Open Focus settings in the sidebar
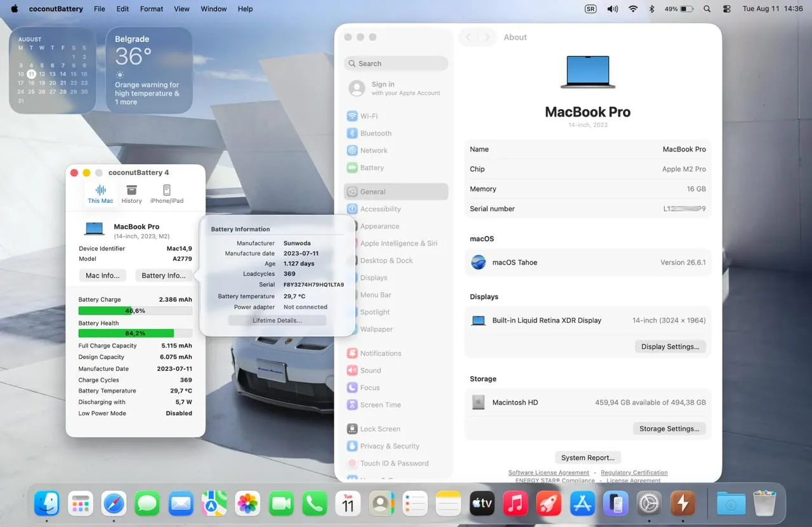812x527 pixels. tap(396, 387)
